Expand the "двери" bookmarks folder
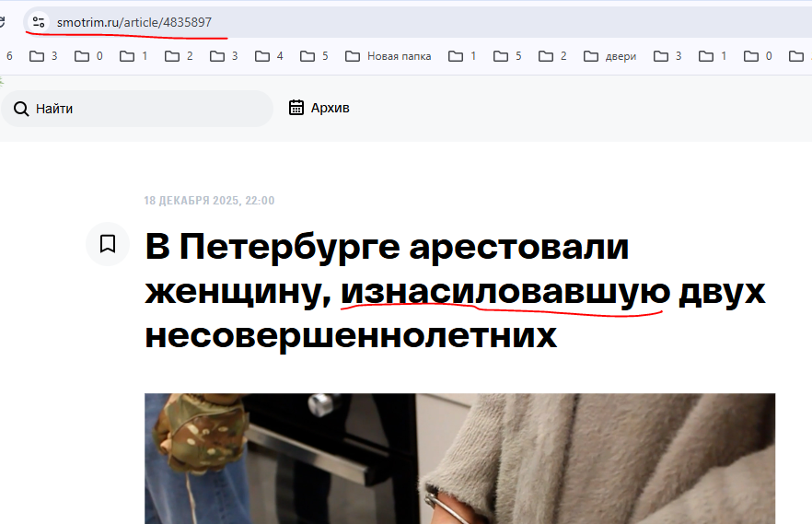This screenshot has width=812, height=524. (x=609, y=56)
